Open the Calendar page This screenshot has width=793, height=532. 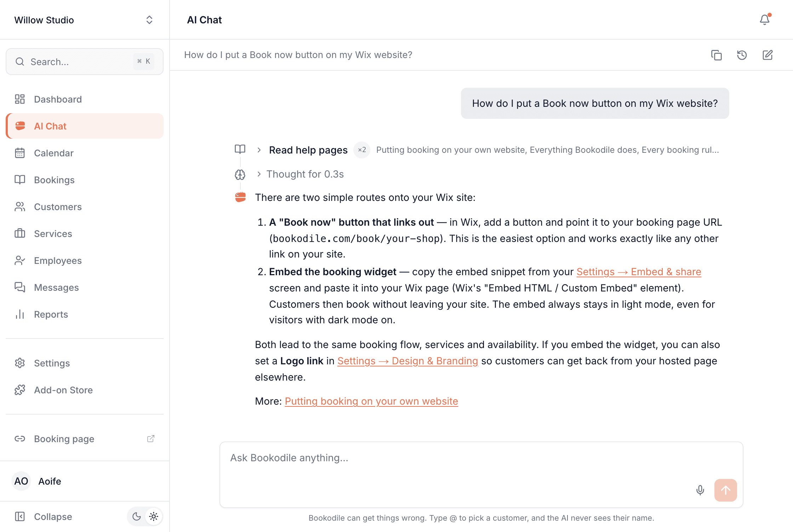(84, 153)
